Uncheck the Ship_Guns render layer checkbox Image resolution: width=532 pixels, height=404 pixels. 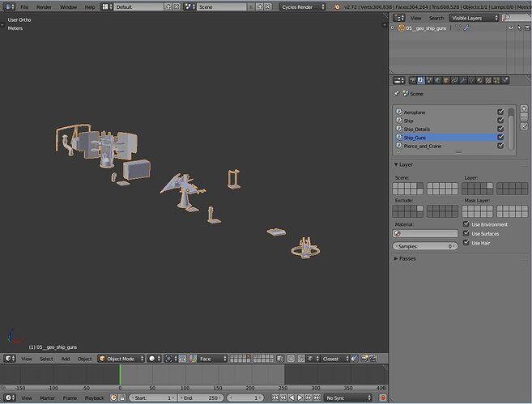(x=500, y=137)
